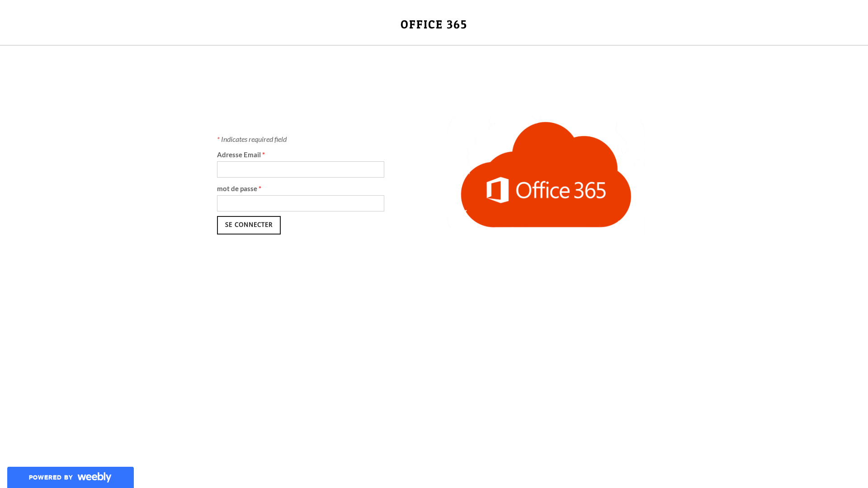Click the Indicates required field note
This screenshot has height=488, width=868.
pyautogui.click(x=252, y=139)
